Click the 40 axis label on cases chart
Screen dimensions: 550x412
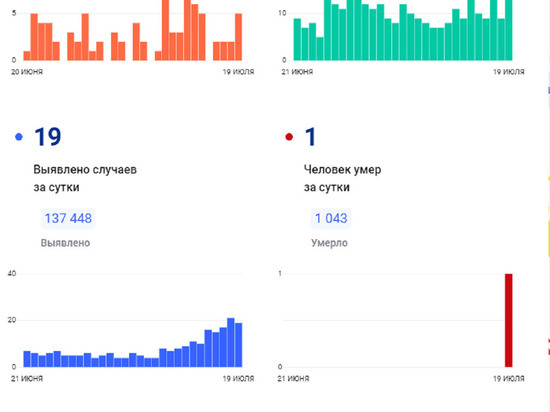12,273
